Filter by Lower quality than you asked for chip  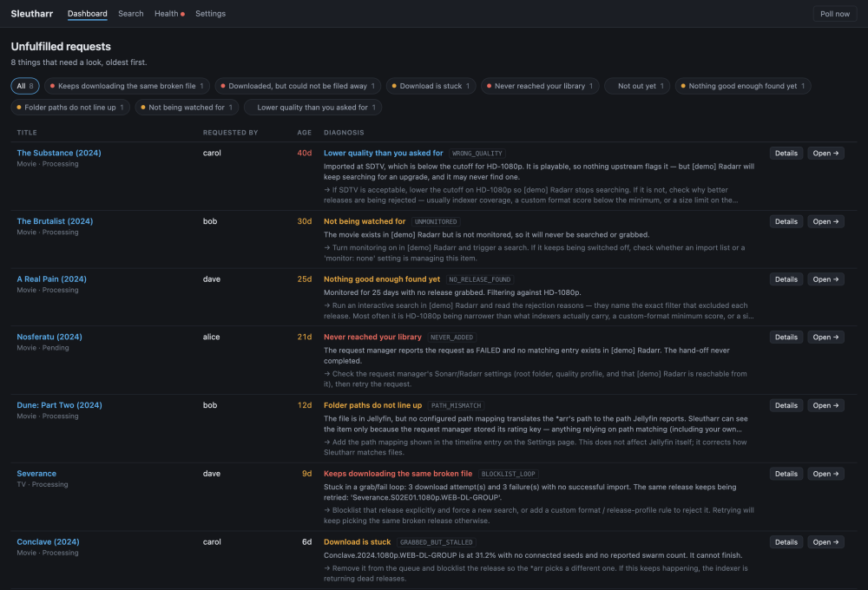tap(312, 108)
